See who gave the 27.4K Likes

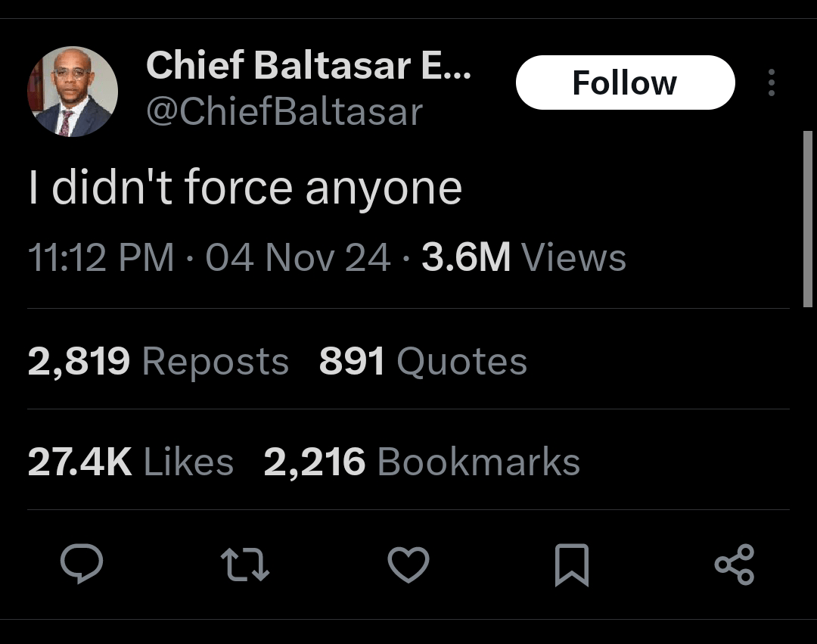click(131, 462)
